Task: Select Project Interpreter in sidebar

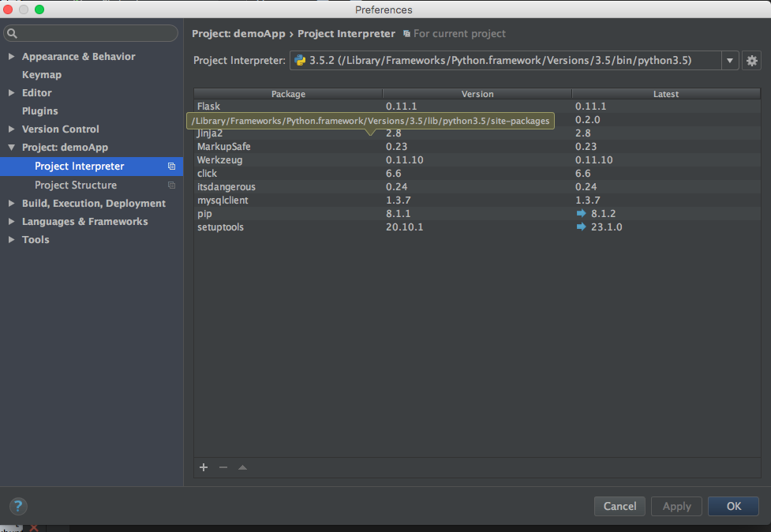Action: click(92, 167)
